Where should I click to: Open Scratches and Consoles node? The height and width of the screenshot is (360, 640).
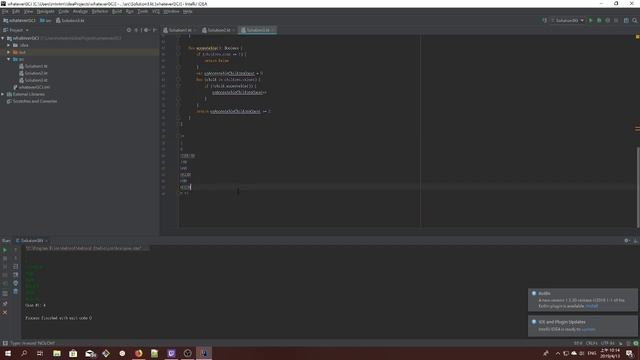point(32,101)
